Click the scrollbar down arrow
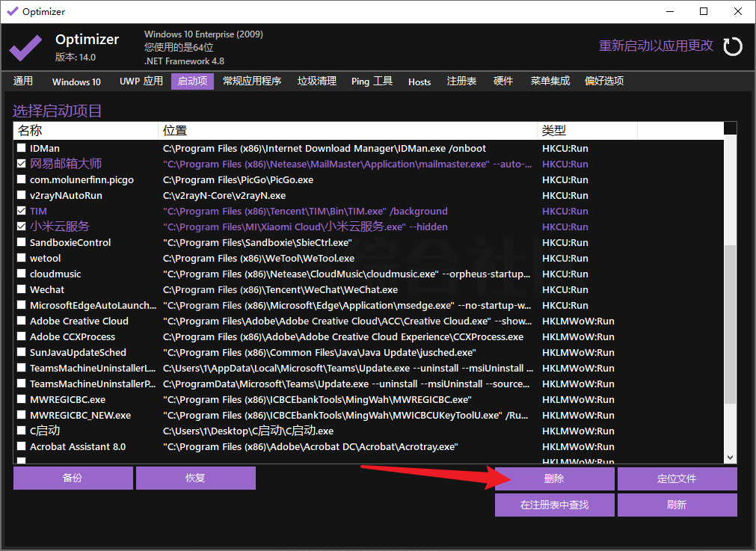The image size is (756, 551). click(x=730, y=457)
